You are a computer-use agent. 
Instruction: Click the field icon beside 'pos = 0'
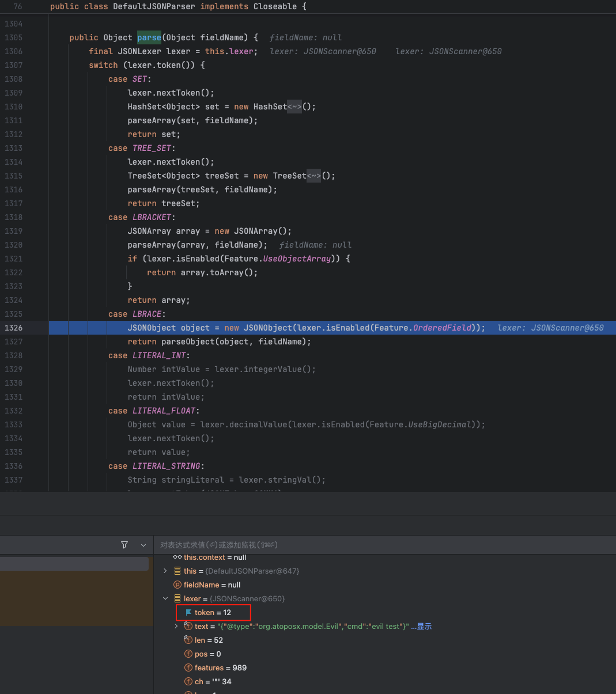coord(188,654)
